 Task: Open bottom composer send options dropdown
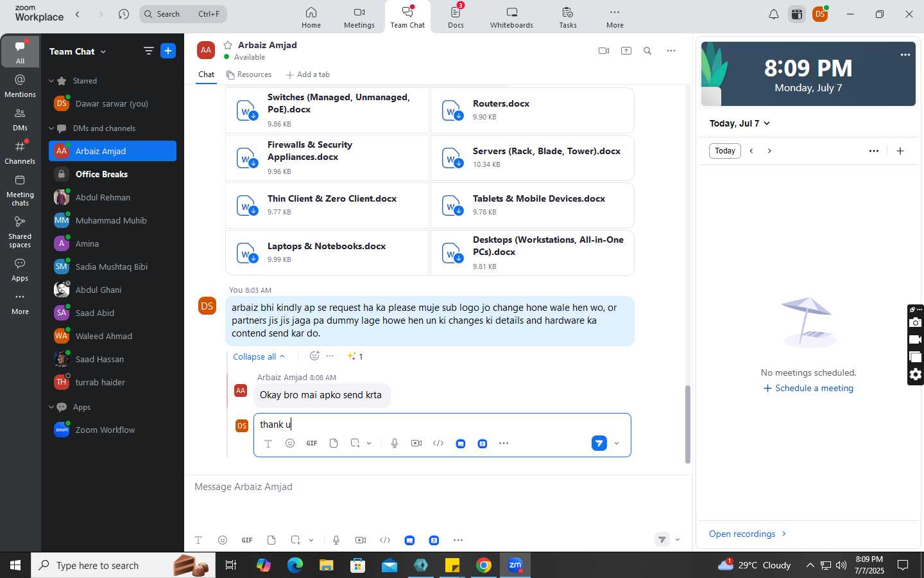678,540
